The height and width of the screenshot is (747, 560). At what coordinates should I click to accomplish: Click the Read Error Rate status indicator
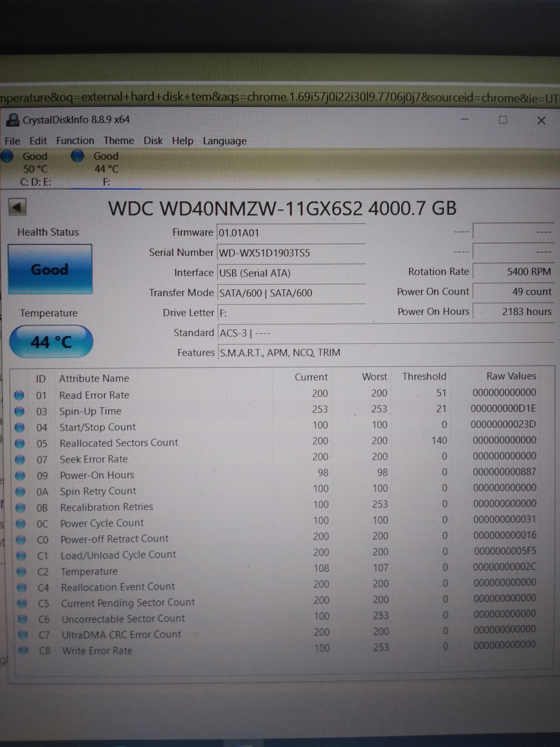[x=19, y=395]
